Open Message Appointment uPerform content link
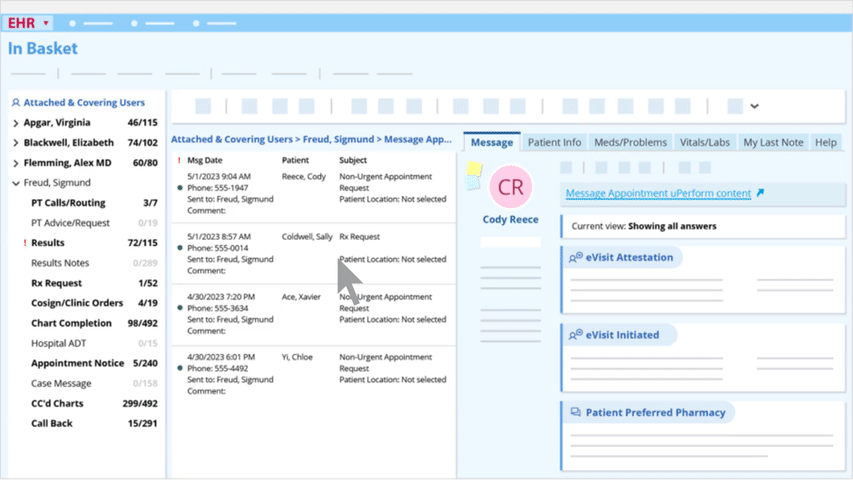 click(x=658, y=193)
